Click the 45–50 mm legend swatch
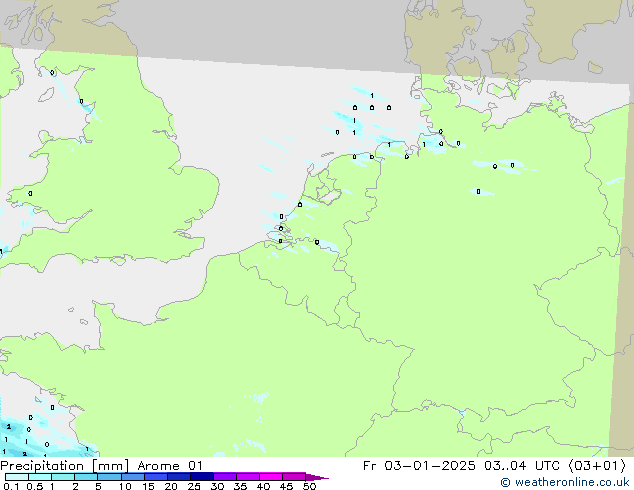The width and height of the screenshot is (634, 490). point(294,477)
